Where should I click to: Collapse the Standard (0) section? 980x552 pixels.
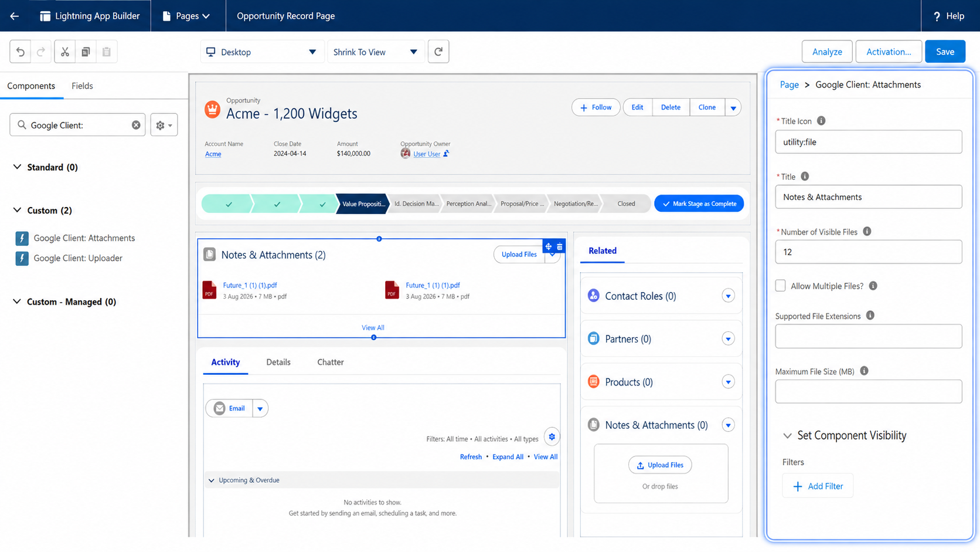17,167
